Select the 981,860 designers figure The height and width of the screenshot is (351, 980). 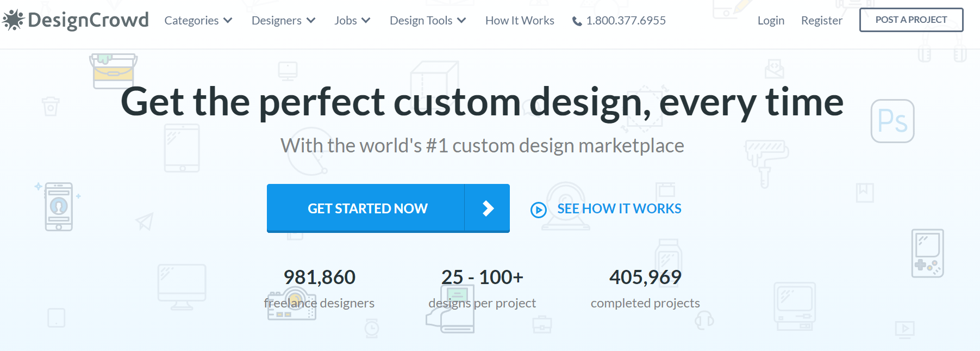point(319,278)
